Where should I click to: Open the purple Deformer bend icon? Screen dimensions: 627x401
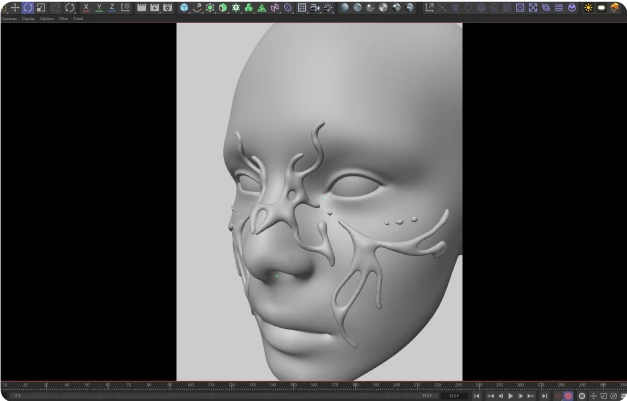click(275, 8)
